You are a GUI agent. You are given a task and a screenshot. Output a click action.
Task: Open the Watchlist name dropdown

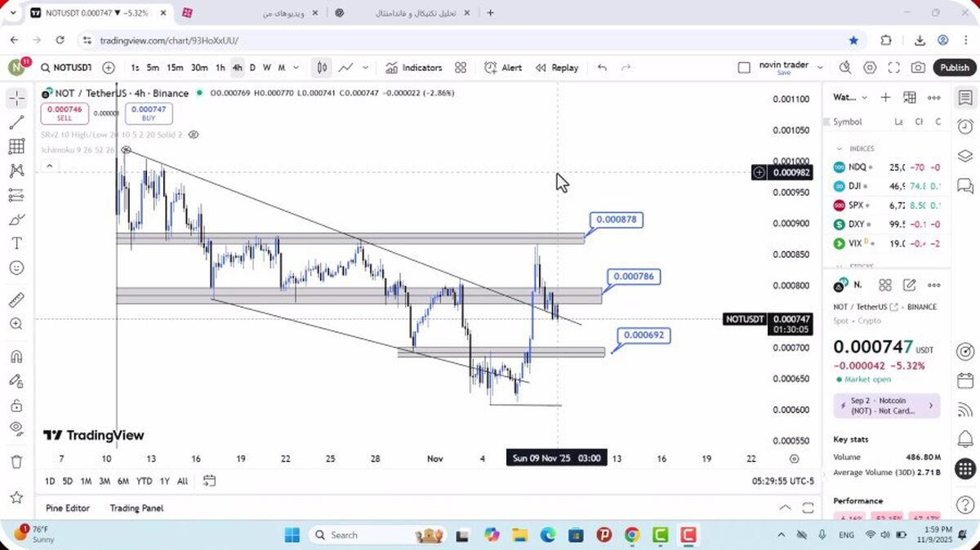coord(851,97)
